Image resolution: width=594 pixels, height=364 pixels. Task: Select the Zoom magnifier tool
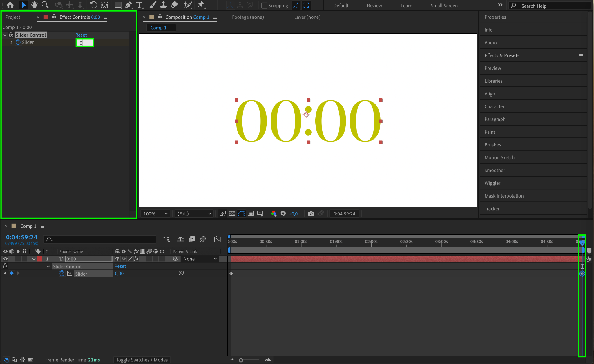pos(45,5)
